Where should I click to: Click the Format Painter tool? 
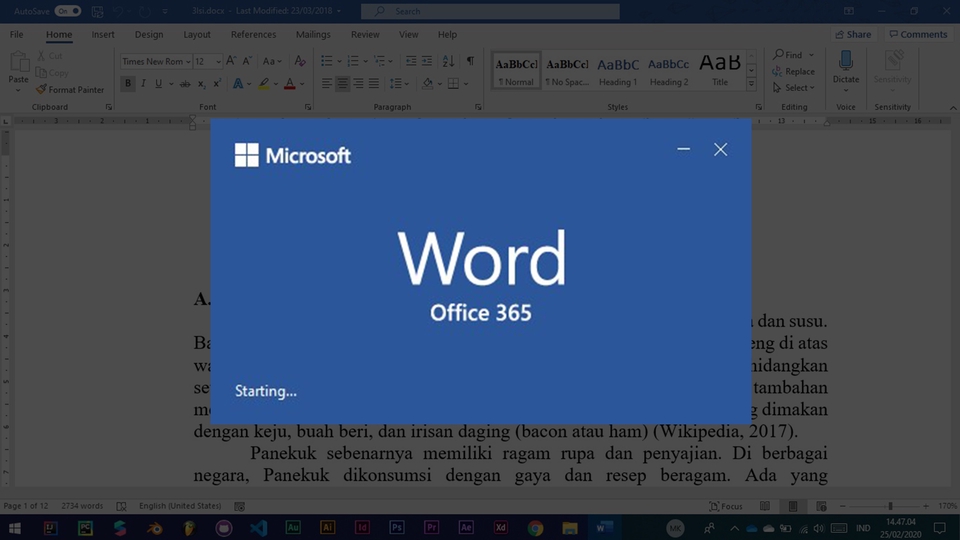(70, 89)
